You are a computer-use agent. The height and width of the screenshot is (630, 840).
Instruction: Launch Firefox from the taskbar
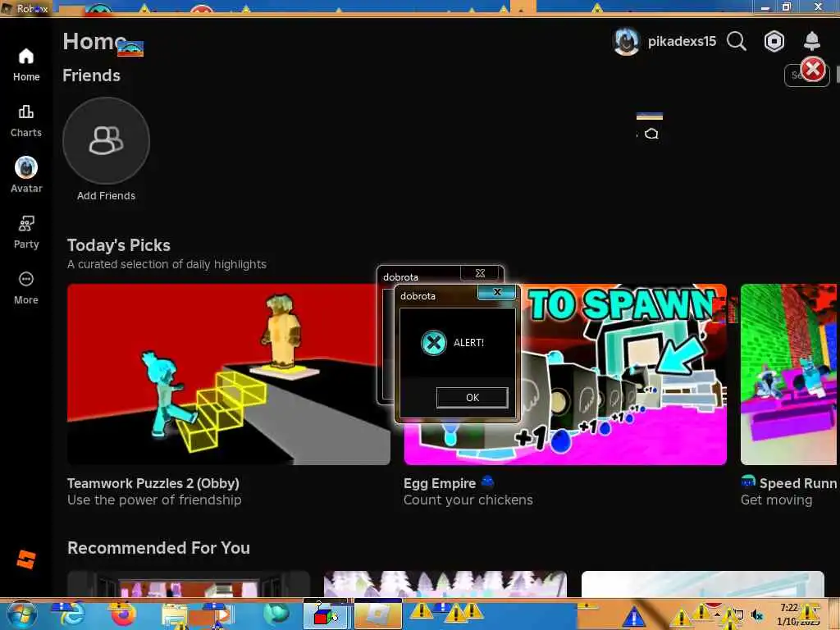pos(123,614)
